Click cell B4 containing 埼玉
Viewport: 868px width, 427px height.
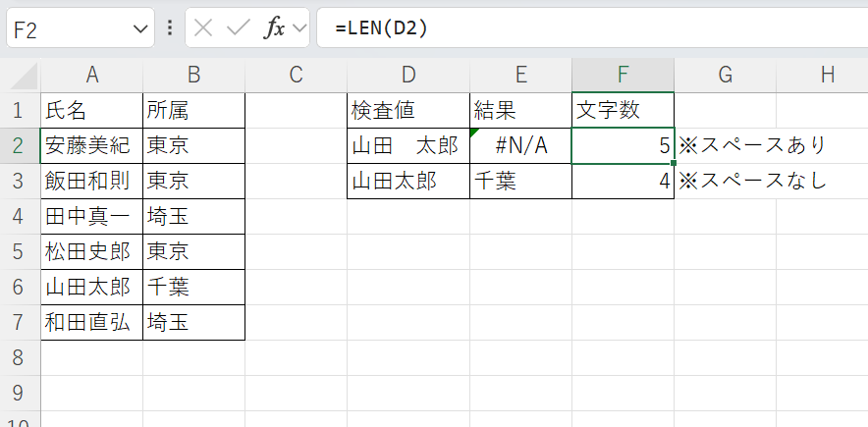click(193, 217)
